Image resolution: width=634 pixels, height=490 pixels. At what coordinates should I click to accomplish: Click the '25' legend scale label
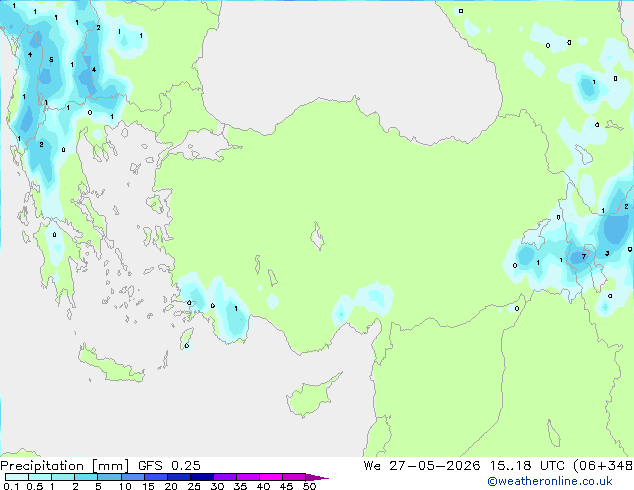[194, 486]
